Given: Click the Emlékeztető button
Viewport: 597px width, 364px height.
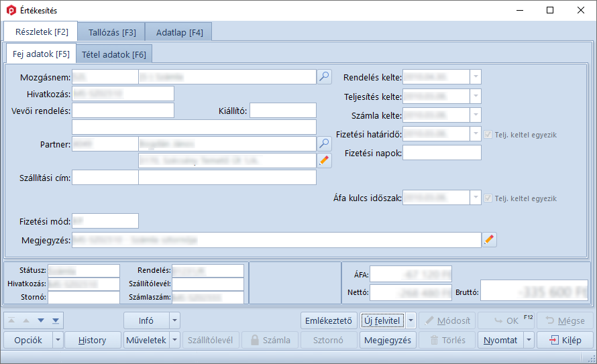Looking at the screenshot, I should (327, 320).
